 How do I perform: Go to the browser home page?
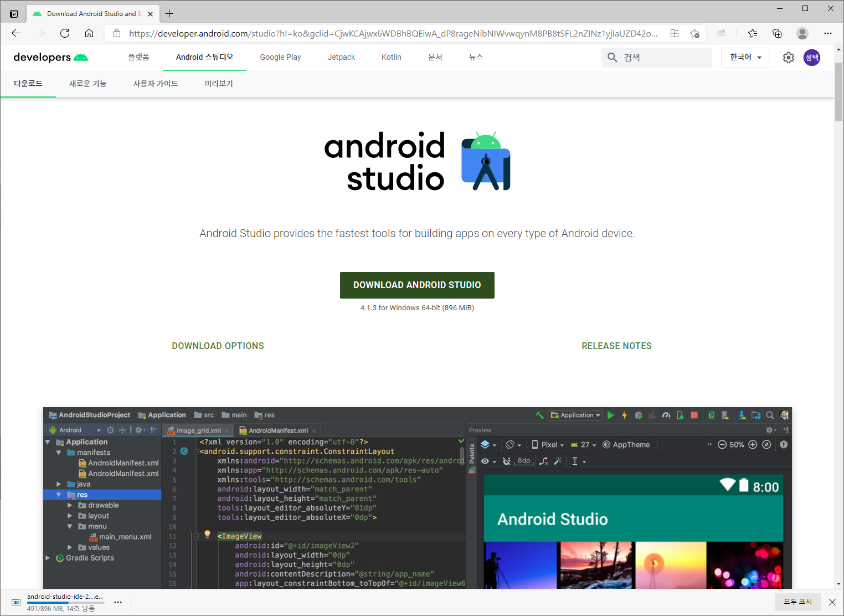point(89,33)
